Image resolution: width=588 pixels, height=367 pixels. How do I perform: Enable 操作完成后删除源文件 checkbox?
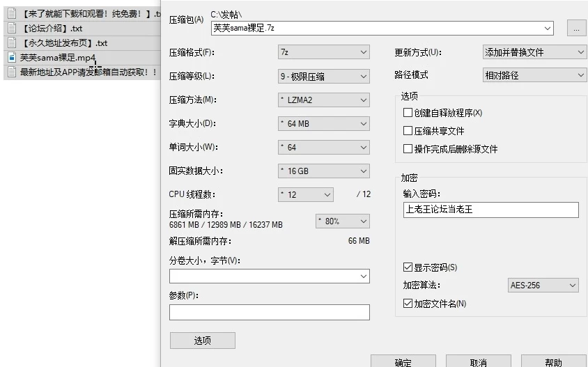pos(408,149)
